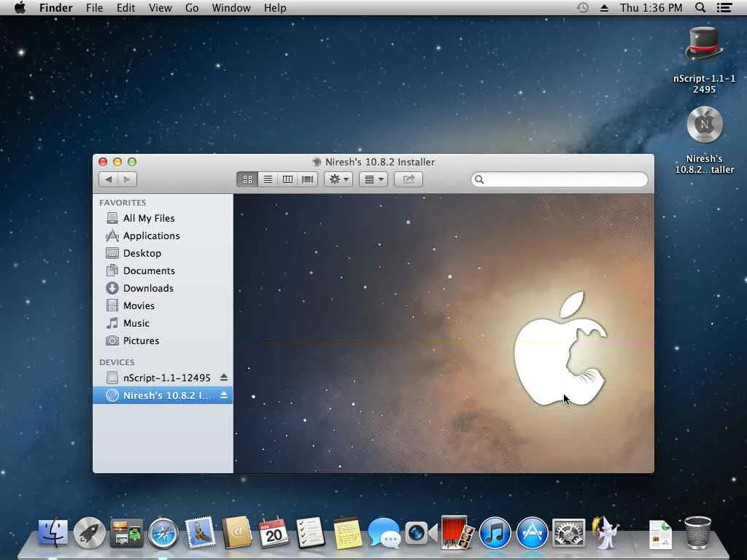Open Spotlight search magnifier in menu bar

coord(700,7)
